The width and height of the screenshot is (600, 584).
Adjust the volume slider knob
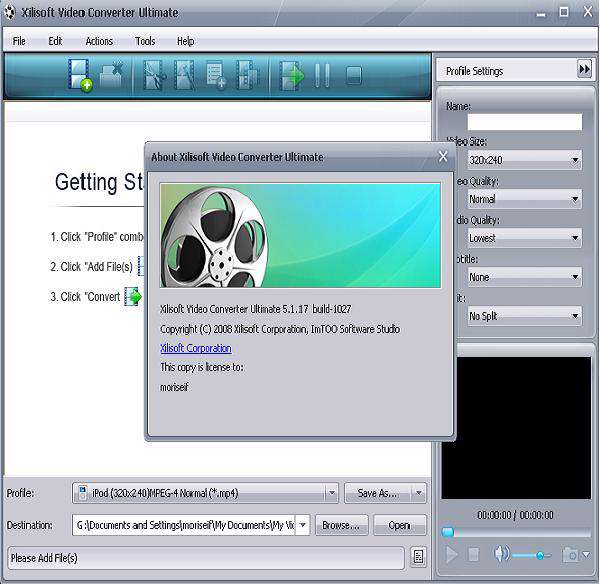point(540,555)
